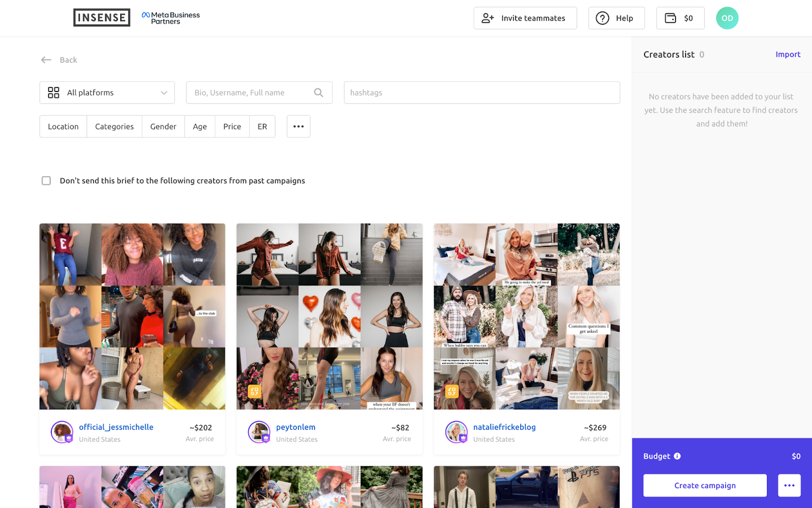
Task: Click the Insense logo
Action: point(101,18)
